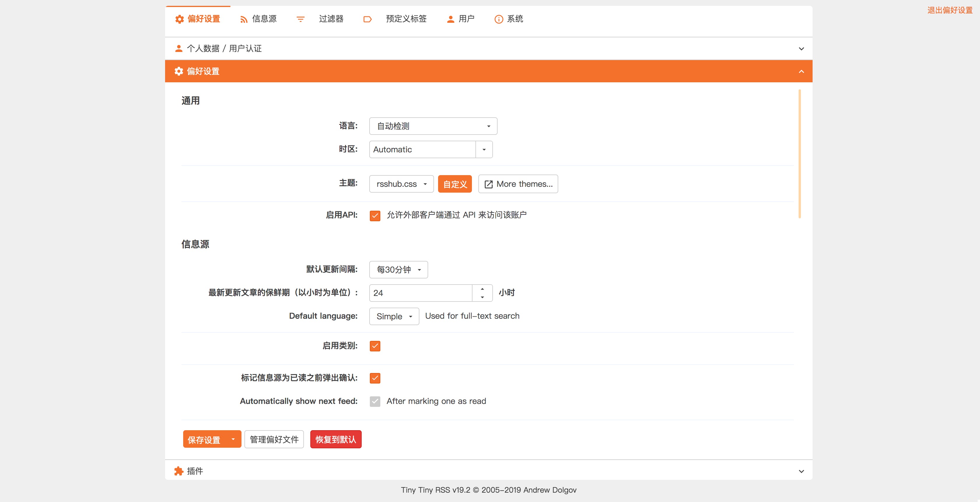This screenshot has height=502, width=980.
Task: Open the 语言 dropdown showing 自动检测
Action: click(433, 126)
